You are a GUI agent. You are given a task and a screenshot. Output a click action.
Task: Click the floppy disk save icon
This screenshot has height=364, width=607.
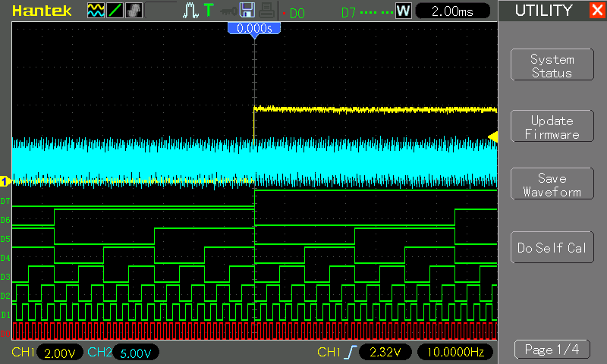247,11
